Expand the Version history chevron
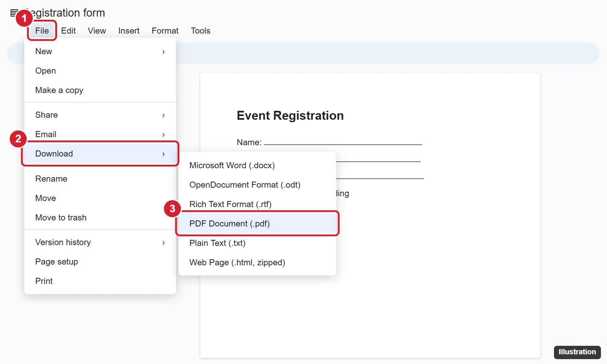 (x=163, y=243)
